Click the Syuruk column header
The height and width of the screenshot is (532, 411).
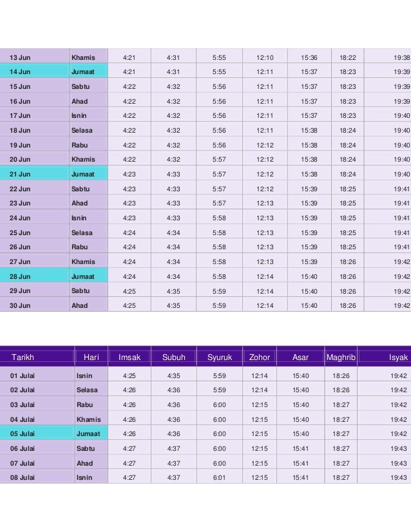[220, 357]
